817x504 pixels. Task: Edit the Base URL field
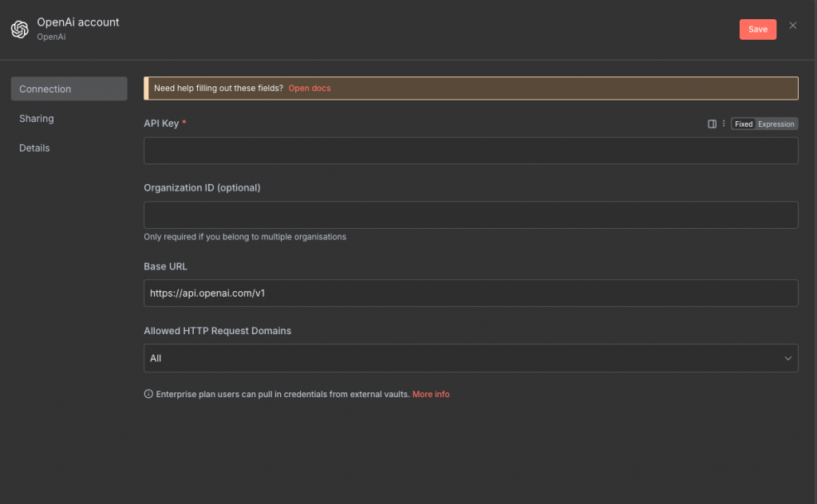471,293
